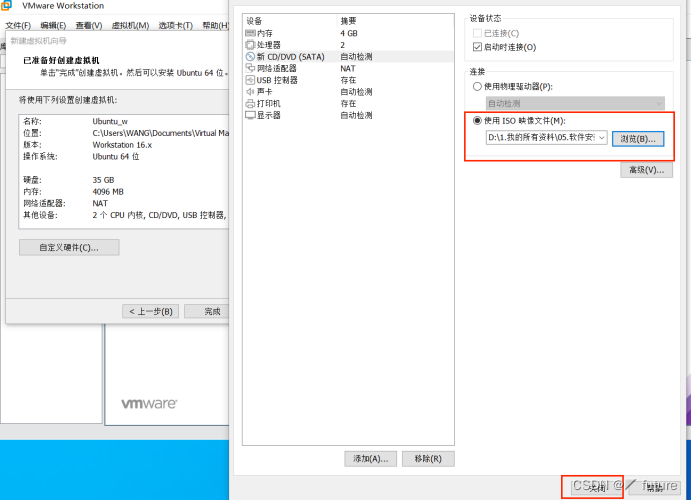Click the 添加(A)... add button
The width and height of the screenshot is (692, 500).
[371, 459]
